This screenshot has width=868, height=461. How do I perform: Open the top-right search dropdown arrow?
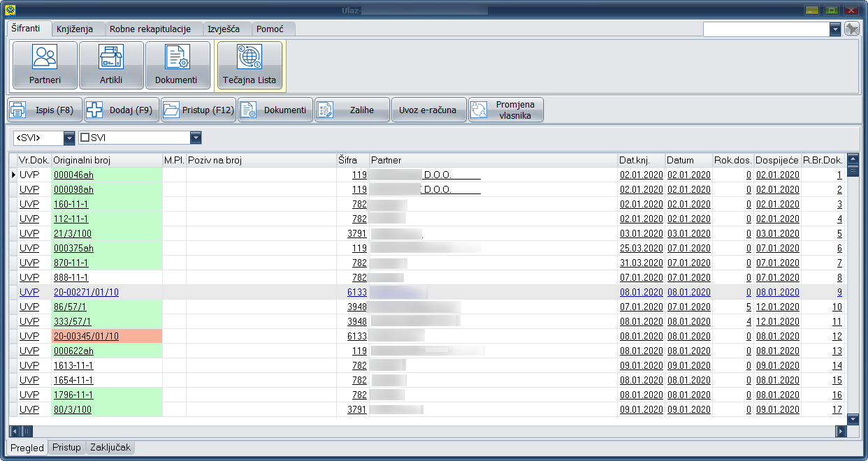[x=834, y=29]
